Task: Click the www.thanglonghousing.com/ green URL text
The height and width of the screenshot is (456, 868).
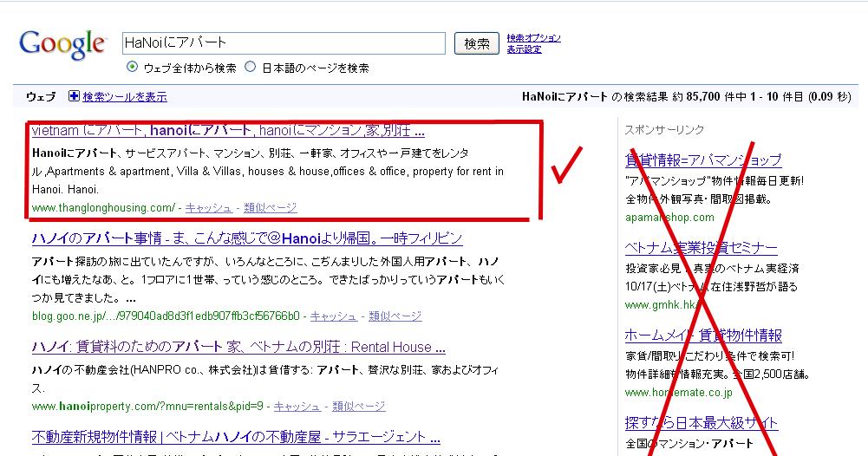Action: coord(103,207)
